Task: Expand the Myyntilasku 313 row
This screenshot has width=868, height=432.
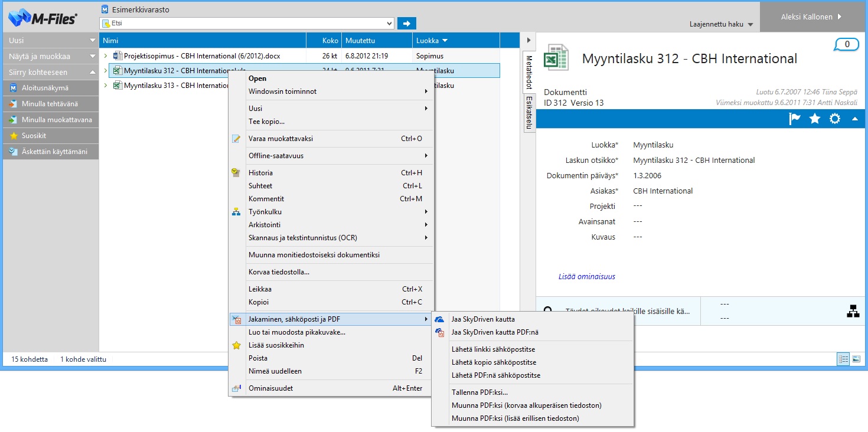Action: pos(106,86)
